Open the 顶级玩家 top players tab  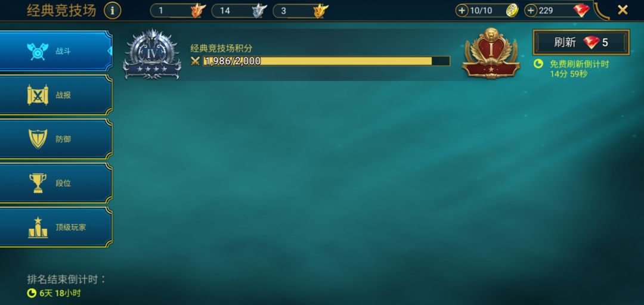[x=55, y=227]
